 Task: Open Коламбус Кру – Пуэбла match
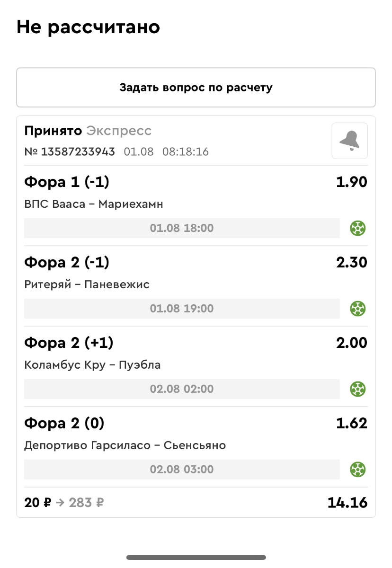click(92, 365)
